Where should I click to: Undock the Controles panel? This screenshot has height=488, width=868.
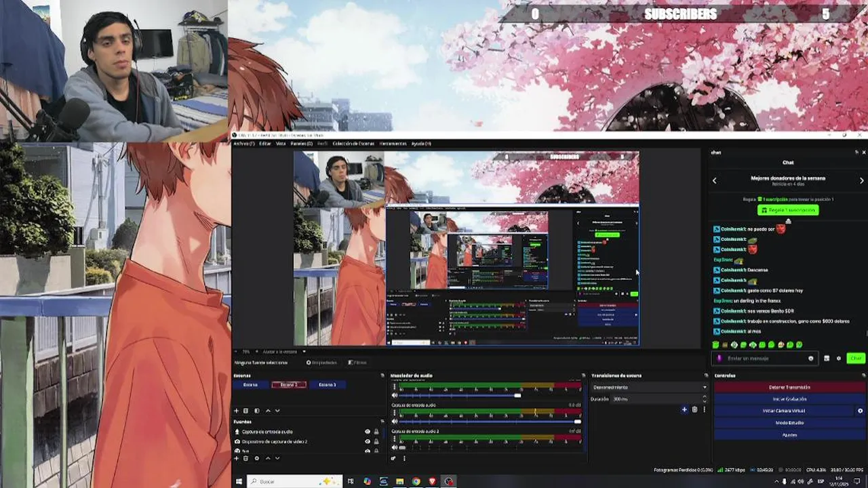[864, 375]
